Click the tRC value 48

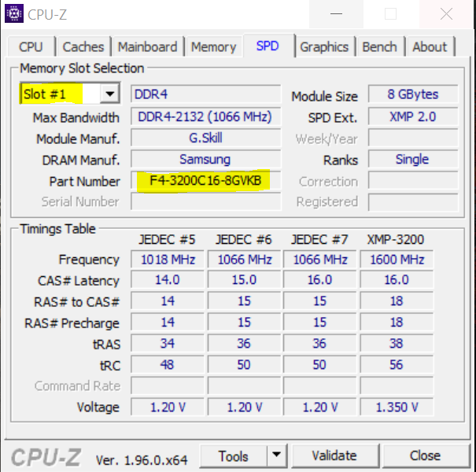(x=168, y=364)
